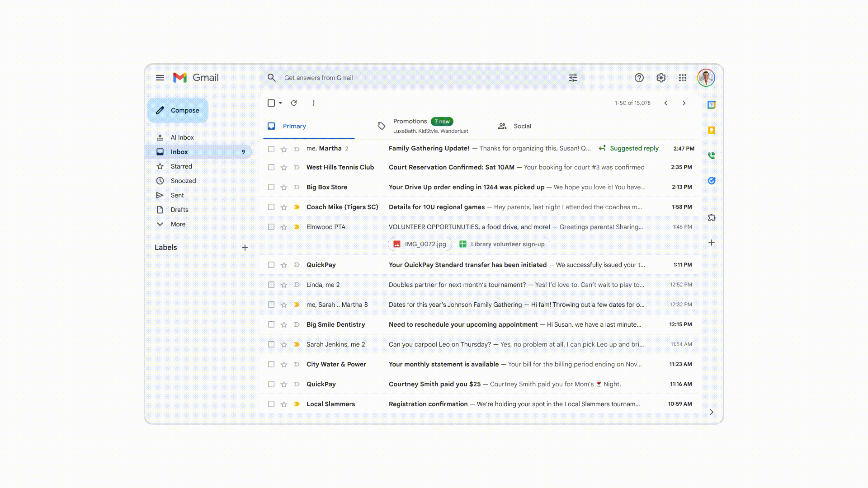Screen dimensions: 868x488
Task: Open the main menu hamburger icon
Action: point(160,78)
